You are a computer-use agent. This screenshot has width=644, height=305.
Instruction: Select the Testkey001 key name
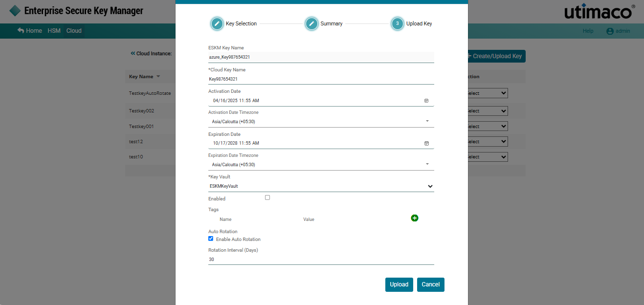click(142, 126)
